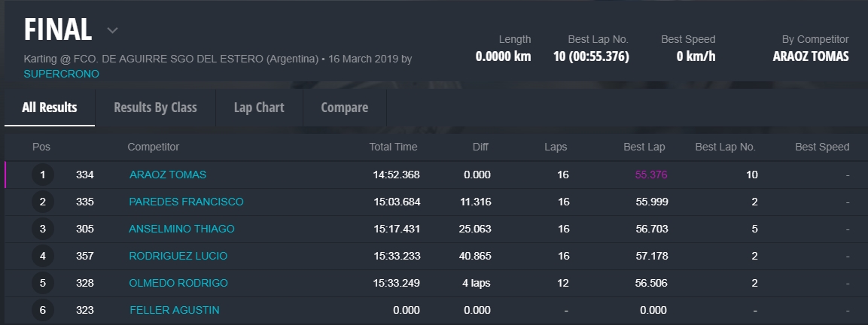This screenshot has width=868, height=325.
Task: Open the Results By Class tab
Action: pos(155,108)
